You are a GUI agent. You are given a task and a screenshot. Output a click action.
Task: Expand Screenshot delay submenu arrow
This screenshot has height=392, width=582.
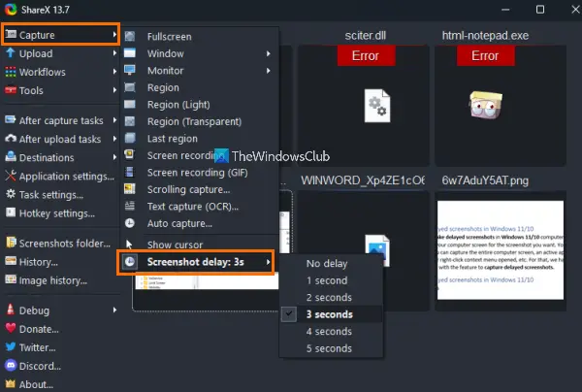[x=269, y=262]
